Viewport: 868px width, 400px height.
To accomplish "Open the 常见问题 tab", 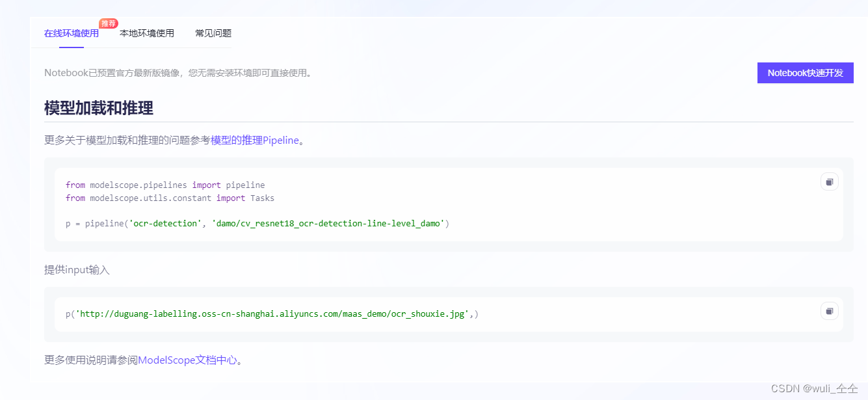I will (213, 33).
